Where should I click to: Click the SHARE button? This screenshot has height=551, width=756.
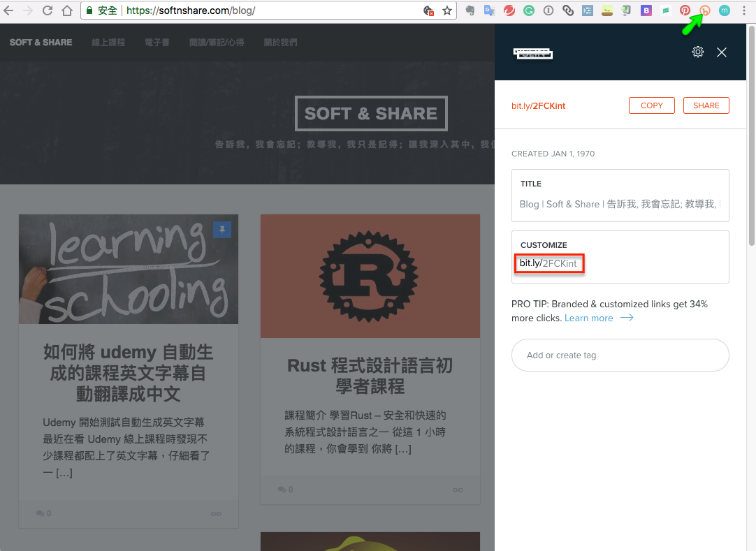706,105
